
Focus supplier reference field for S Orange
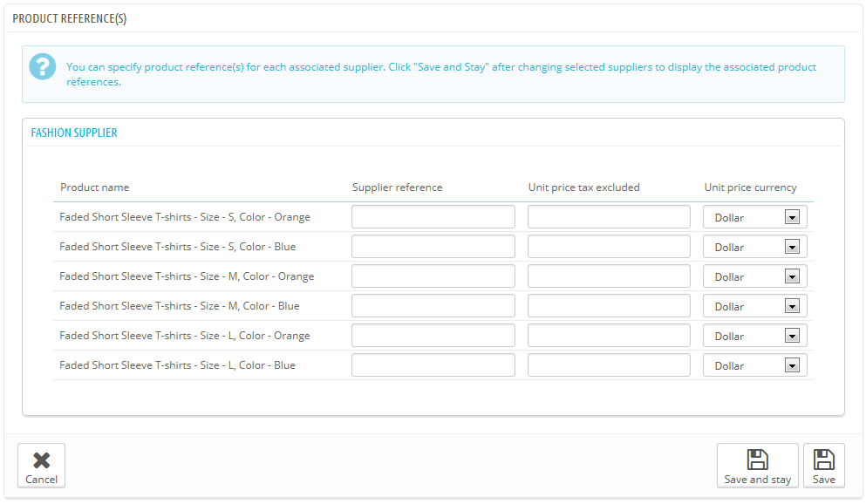[x=433, y=217]
